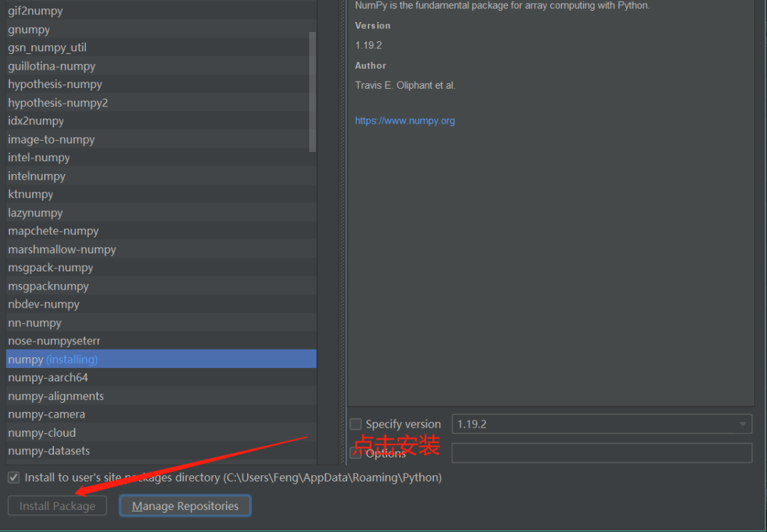Uncheck Install to user's site packages directory
Viewport: 767px width, 532px height.
(x=13, y=477)
